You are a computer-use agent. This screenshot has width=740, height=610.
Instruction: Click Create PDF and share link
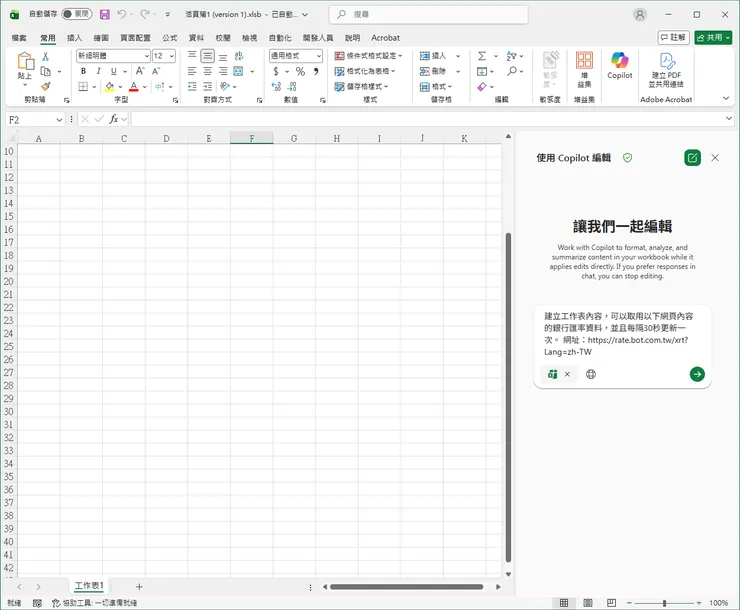[666, 70]
